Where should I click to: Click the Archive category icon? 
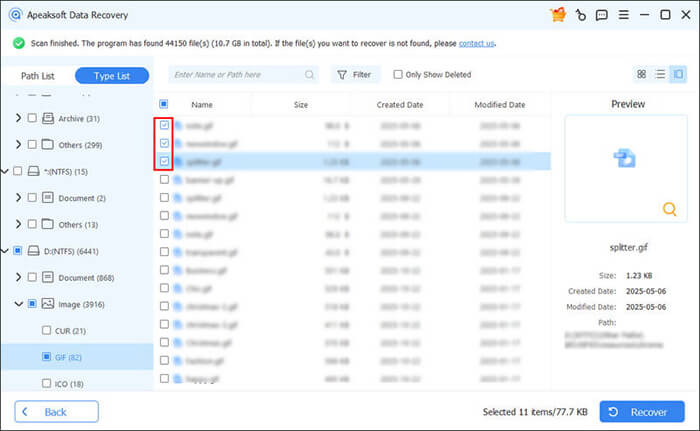coord(48,118)
